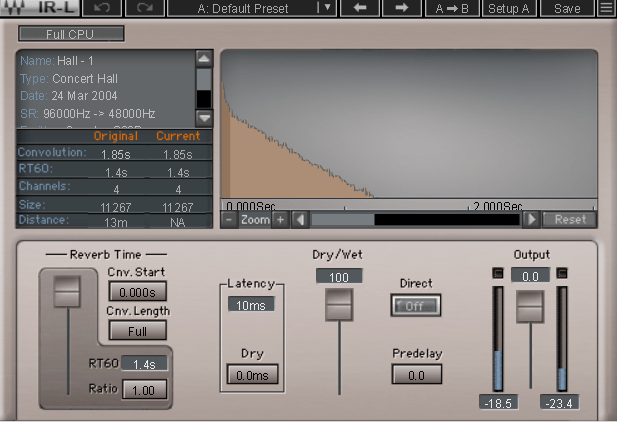Toggle the Full CPU mode button
This screenshot has width=617, height=422.
pos(71,34)
